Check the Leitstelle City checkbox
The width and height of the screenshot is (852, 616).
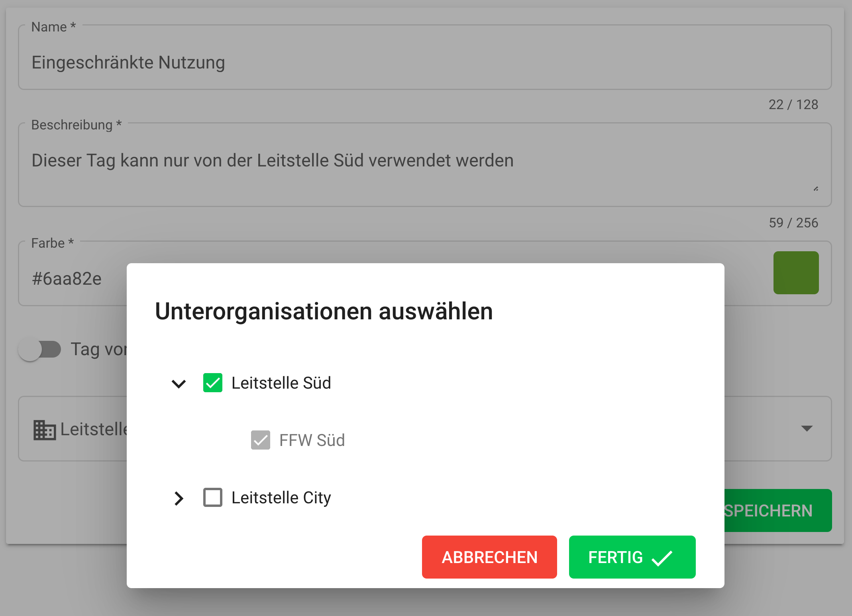pyautogui.click(x=213, y=497)
